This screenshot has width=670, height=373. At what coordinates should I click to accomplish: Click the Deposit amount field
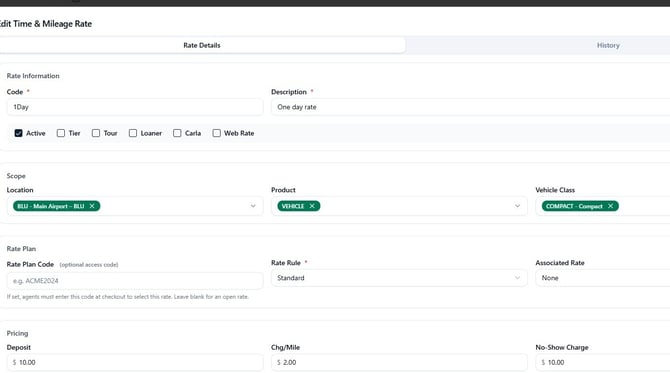(x=135, y=362)
